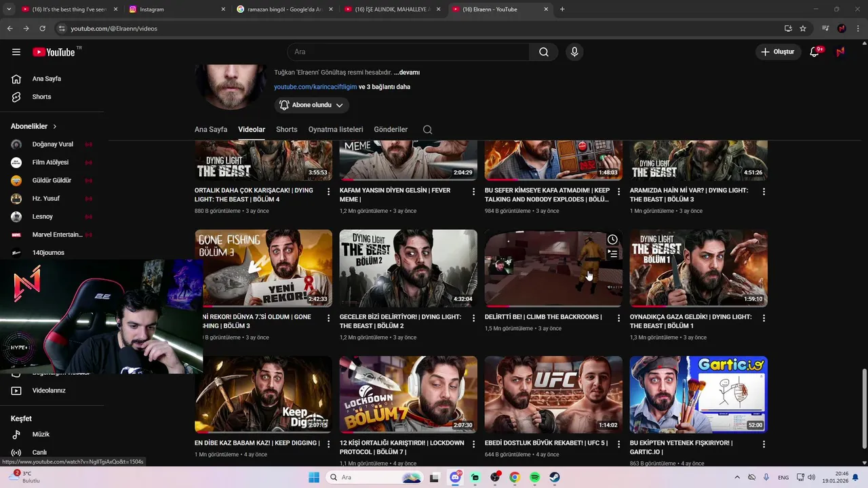Click the search magnifier button
The image size is (868, 488).
pyautogui.click(x=544, y=52)
